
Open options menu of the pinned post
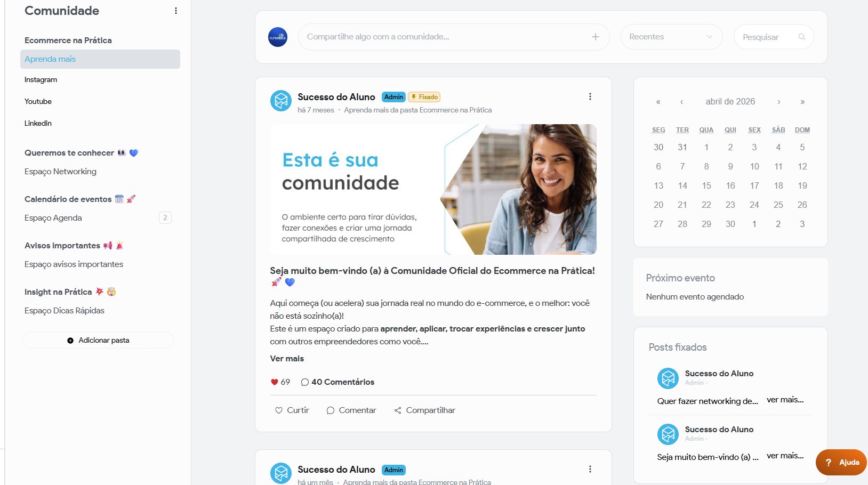click(x=590, y=96)
